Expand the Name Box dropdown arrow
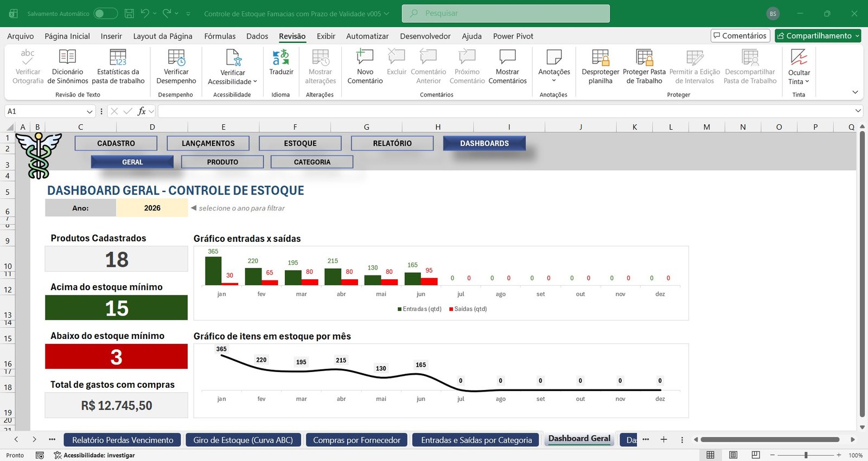The height and width of the screenshot is (461, 868). 90,111
